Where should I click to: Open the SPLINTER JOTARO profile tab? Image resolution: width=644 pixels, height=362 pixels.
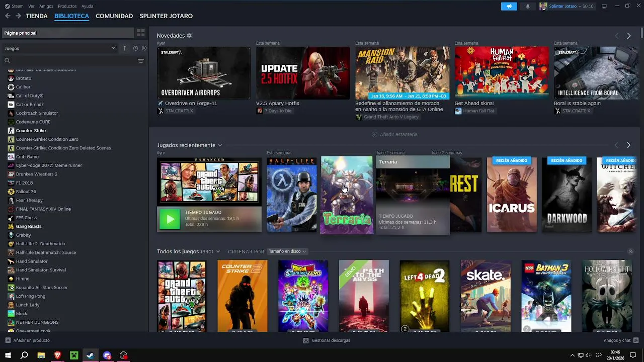click(166, 16)
